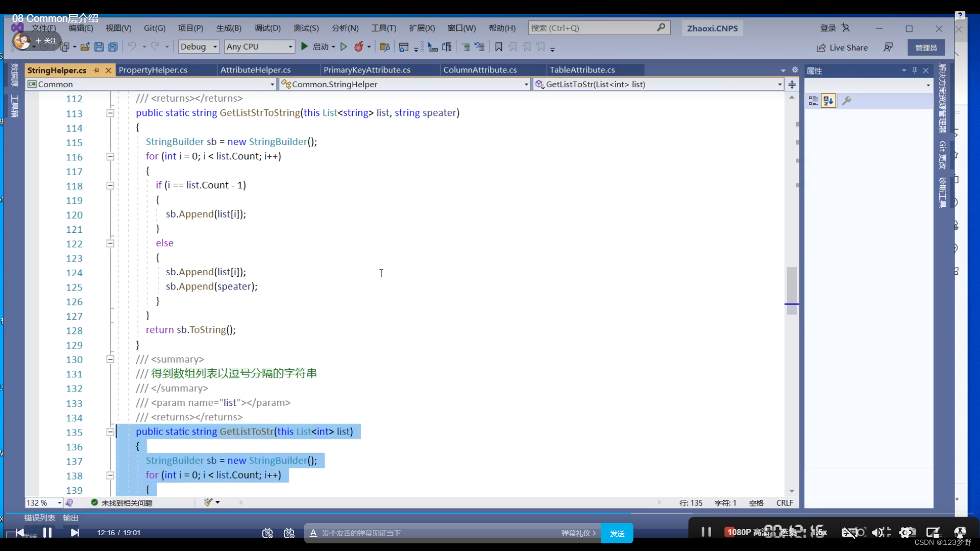Collapse the GetListStrToString method at line 113
The image size is (980, 551).
click(110, 113)
